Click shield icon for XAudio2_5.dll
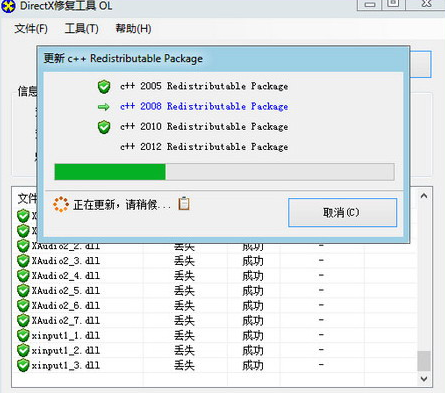The image size is (445, 393). [x=23, y=291]
